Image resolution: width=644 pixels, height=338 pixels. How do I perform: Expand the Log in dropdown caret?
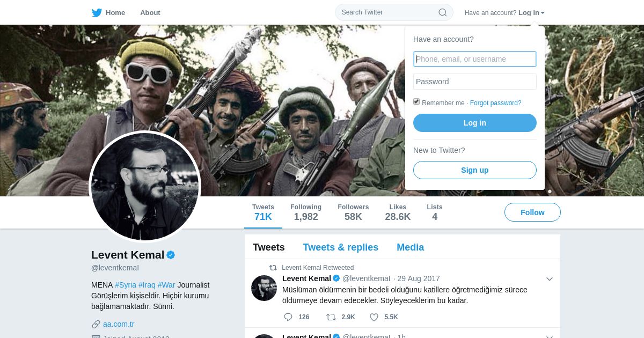tap(543, 13)
